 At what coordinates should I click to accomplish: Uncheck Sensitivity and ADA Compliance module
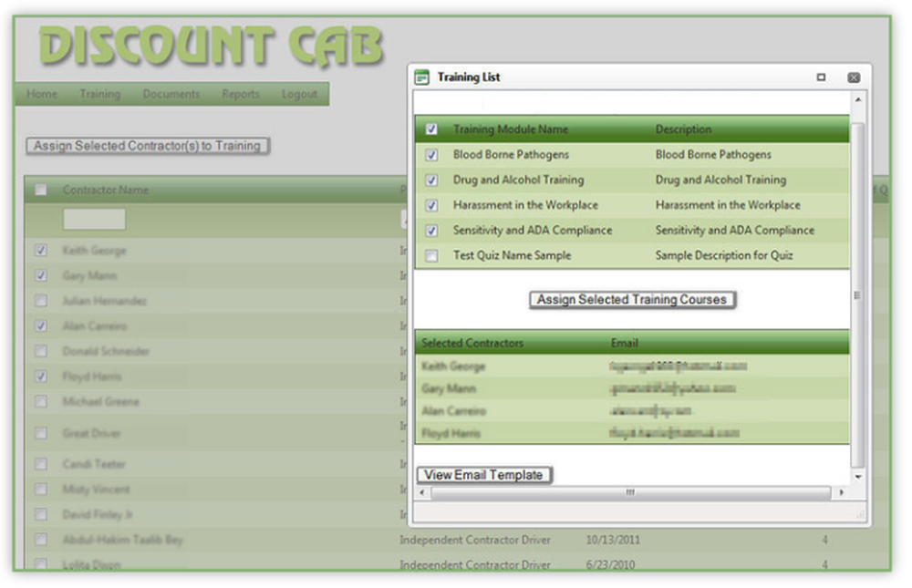tap(431, 231)
